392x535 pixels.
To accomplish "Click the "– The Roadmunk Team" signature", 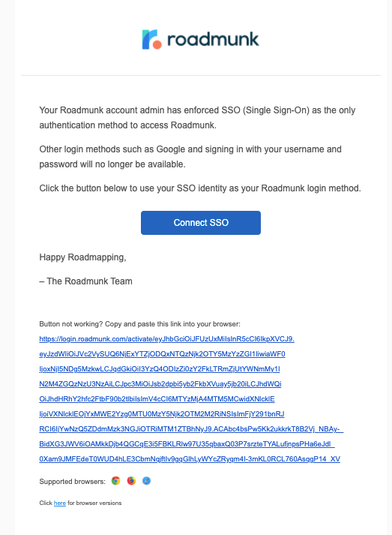I will pyautogui.click(x=86, y=281).
